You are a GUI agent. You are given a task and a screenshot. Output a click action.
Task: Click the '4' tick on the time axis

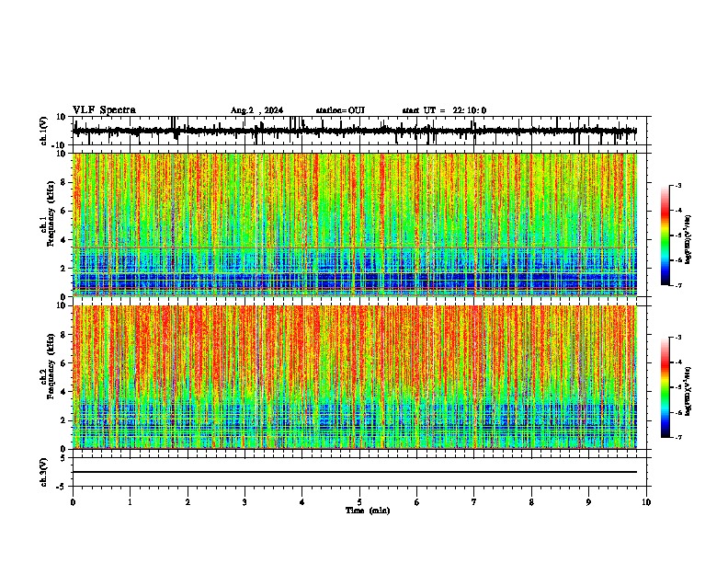coord(302,502)
